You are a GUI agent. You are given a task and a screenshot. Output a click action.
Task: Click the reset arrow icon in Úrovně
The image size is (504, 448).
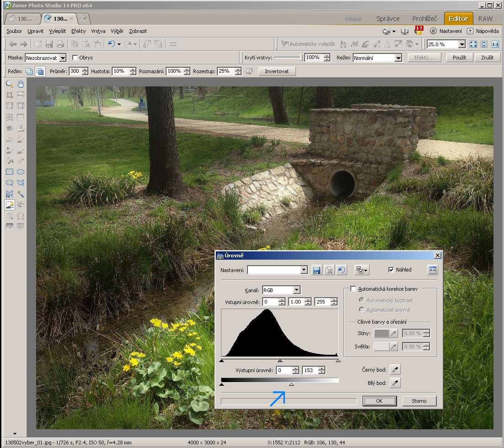tap(341, 270)
